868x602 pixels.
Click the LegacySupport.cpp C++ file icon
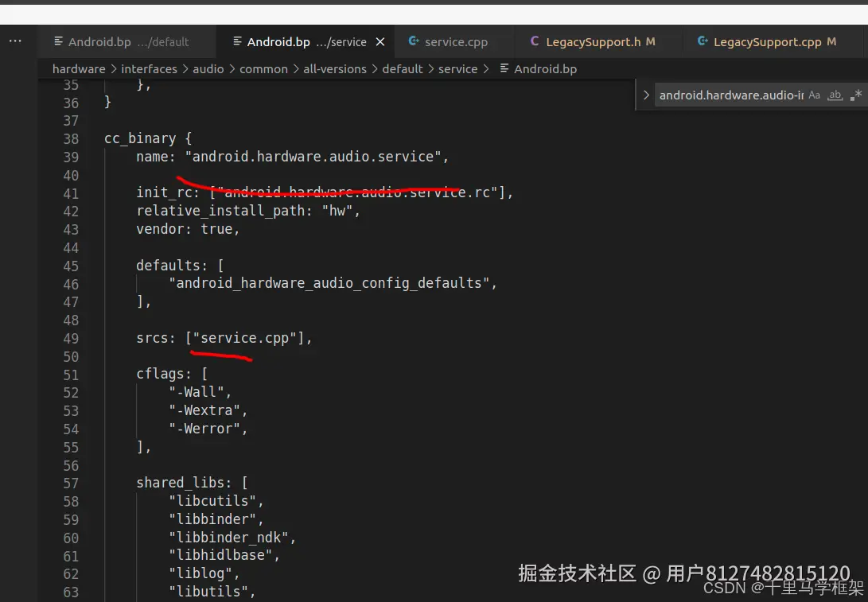[703, 41]
